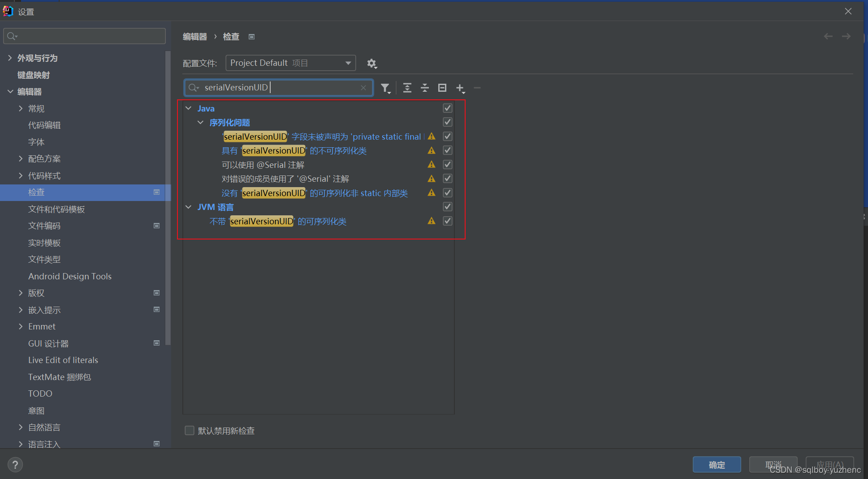Viewport: 868px width, 479px height.
Task: Open the profile gear settings menu
Action: 372,64
